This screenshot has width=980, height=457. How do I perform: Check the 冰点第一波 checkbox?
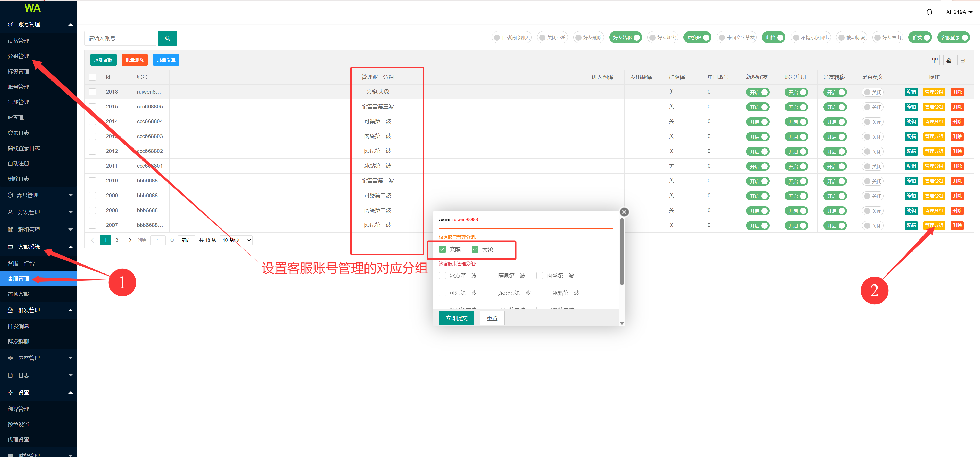(x=442, y=276)
